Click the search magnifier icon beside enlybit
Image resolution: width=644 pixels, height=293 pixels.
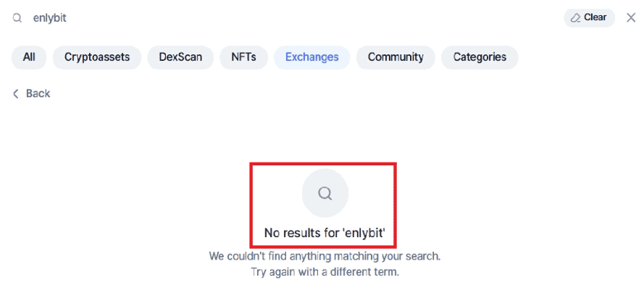point(17,17)
